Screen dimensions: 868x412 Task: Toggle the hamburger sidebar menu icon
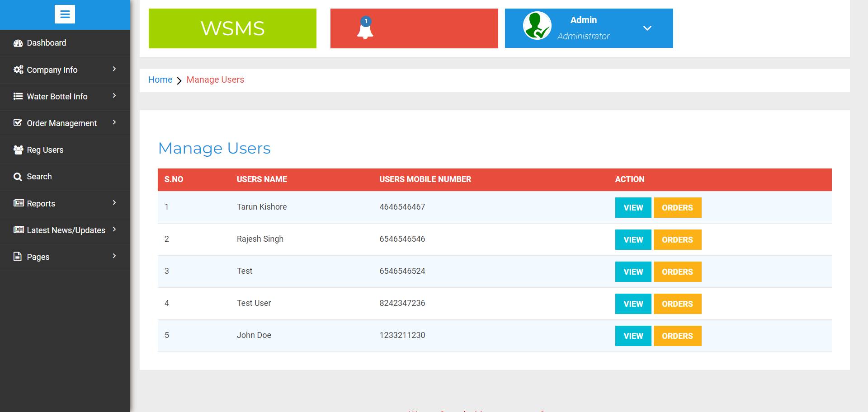[x=65, y=14]
